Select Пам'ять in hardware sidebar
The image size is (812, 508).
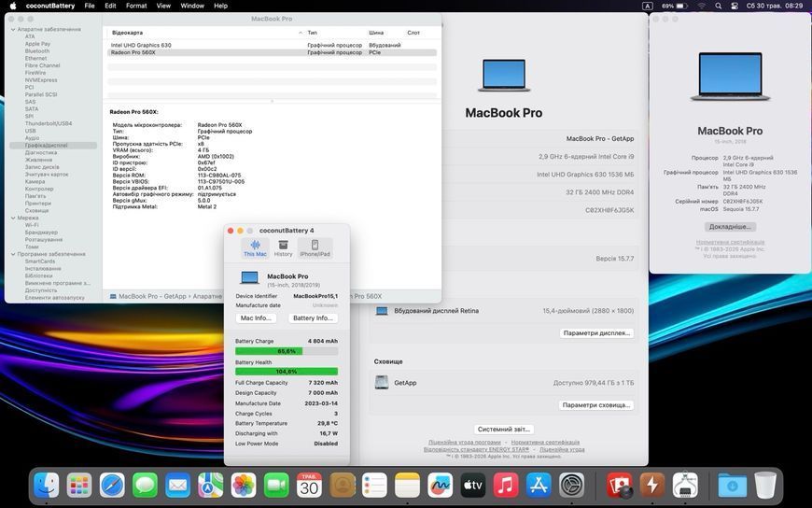pyautogui.click(x=35, y=196)
